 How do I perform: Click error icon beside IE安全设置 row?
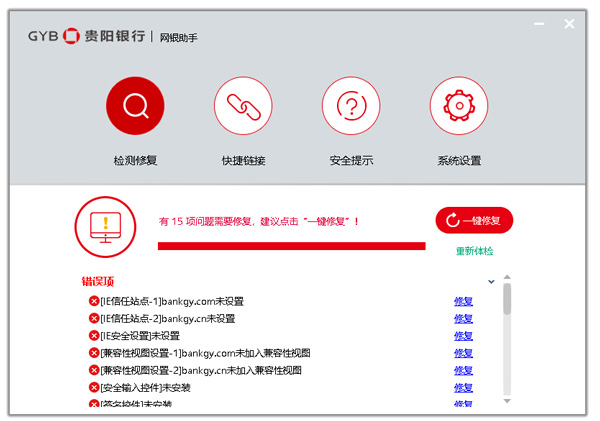click(x=94, y=336)
